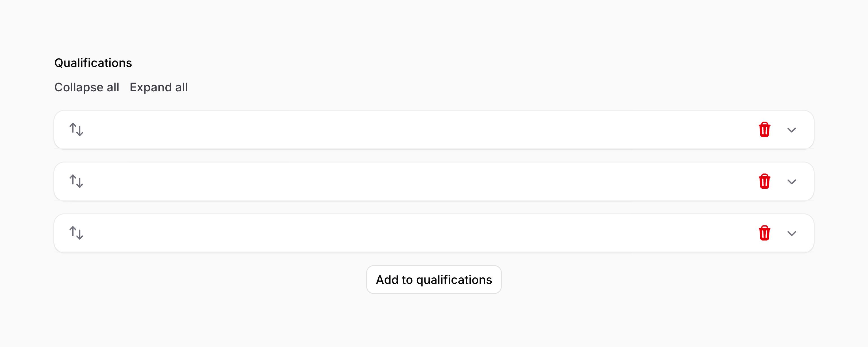Expand the first qualification row chevron
Screen dimensions: 868x347
coord(791,130)
